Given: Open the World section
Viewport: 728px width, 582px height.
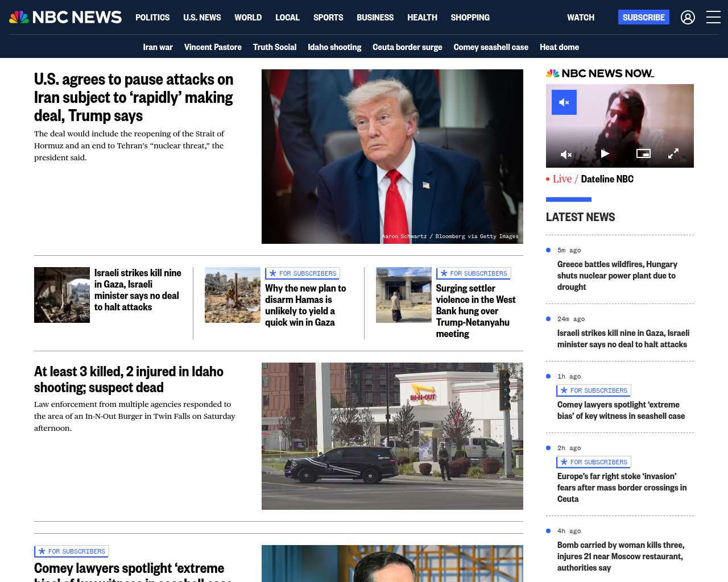Looking at the screenshot, I should point(248,18).
